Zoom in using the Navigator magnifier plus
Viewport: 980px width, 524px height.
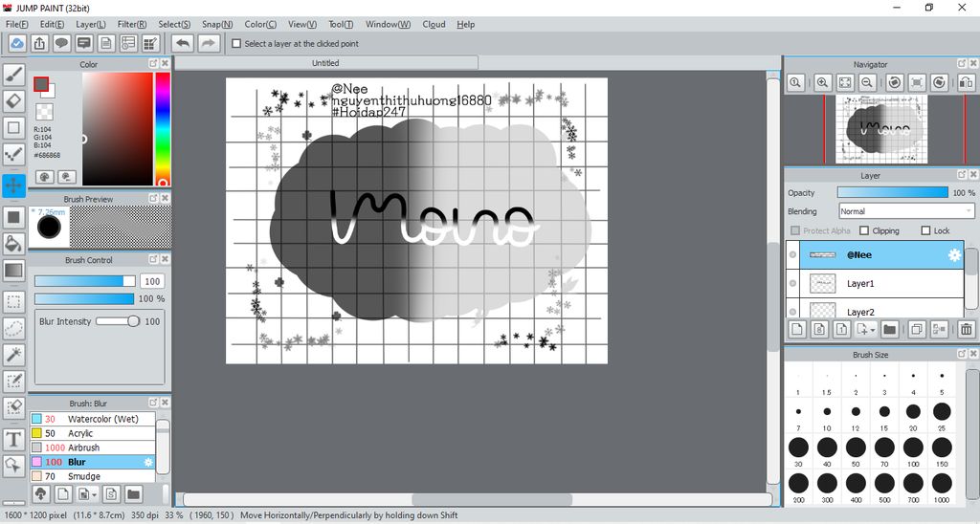[x=822, y=82]
